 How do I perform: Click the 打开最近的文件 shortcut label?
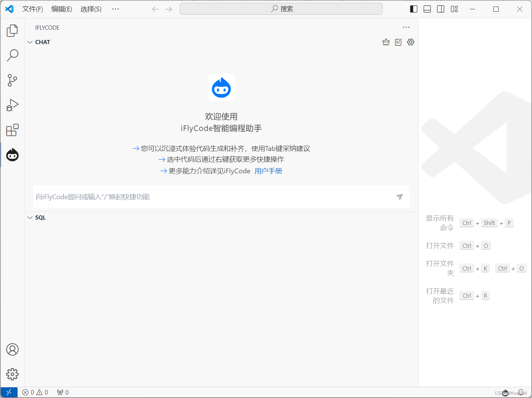click(440, 296)
